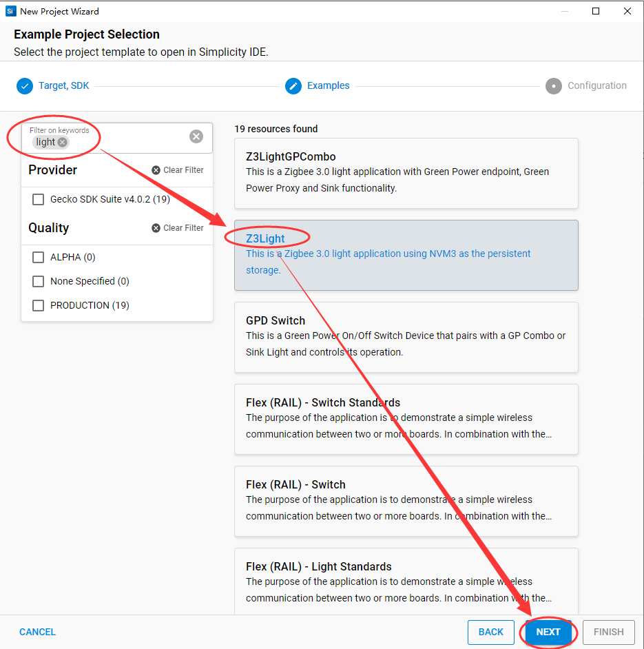Toggle the None Specified checkbox

(x=38, y=282)
